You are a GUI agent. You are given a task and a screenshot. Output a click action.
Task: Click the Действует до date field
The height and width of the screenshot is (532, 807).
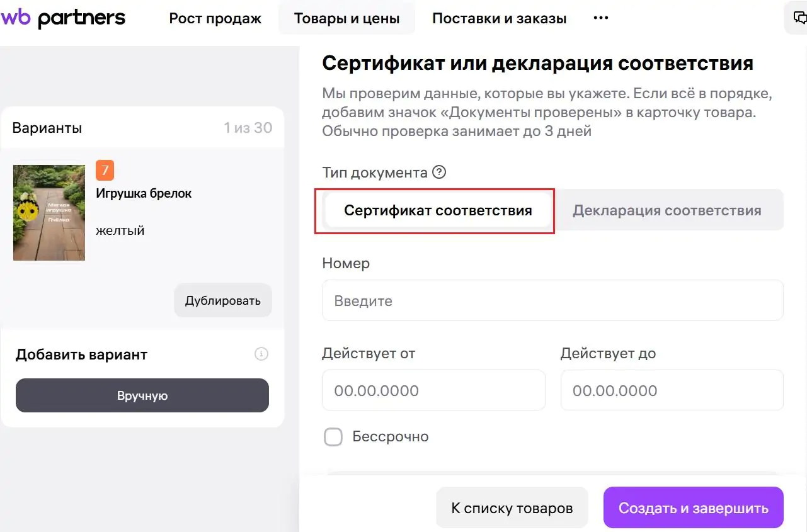tap(672, 390)
